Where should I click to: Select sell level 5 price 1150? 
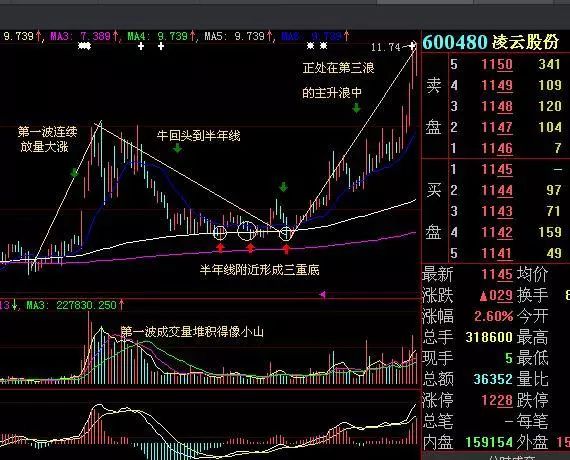(x=497, y=64)
